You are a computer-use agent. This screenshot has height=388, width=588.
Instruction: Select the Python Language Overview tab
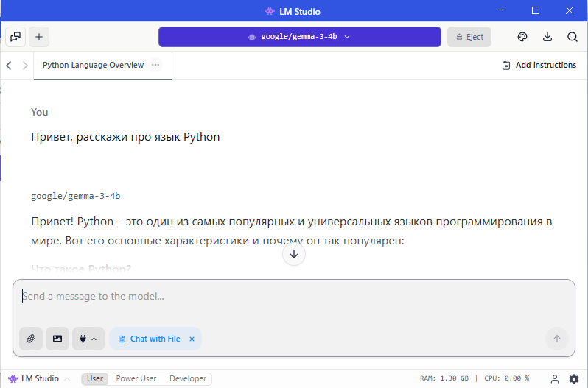(93, 65)
